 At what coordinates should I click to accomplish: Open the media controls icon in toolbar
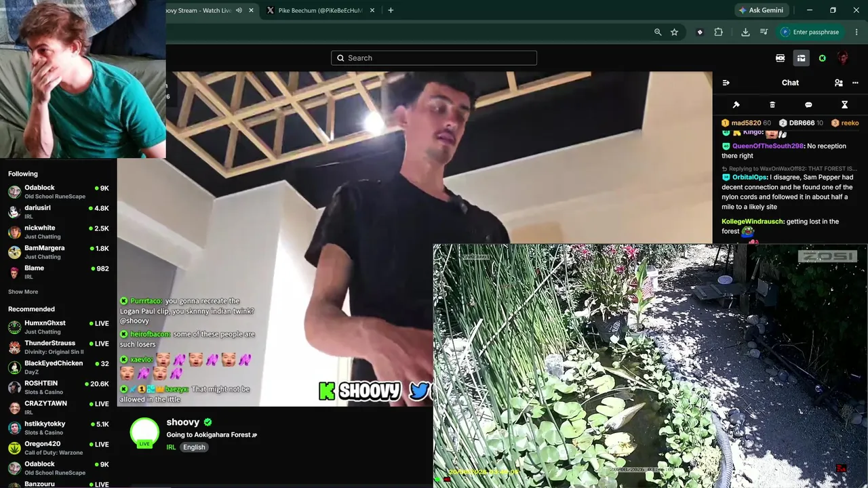coord(764,32)
